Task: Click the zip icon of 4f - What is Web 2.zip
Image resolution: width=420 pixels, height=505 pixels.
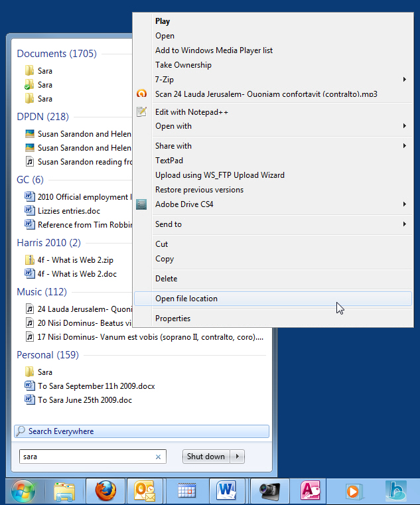Action: [29, 259]
